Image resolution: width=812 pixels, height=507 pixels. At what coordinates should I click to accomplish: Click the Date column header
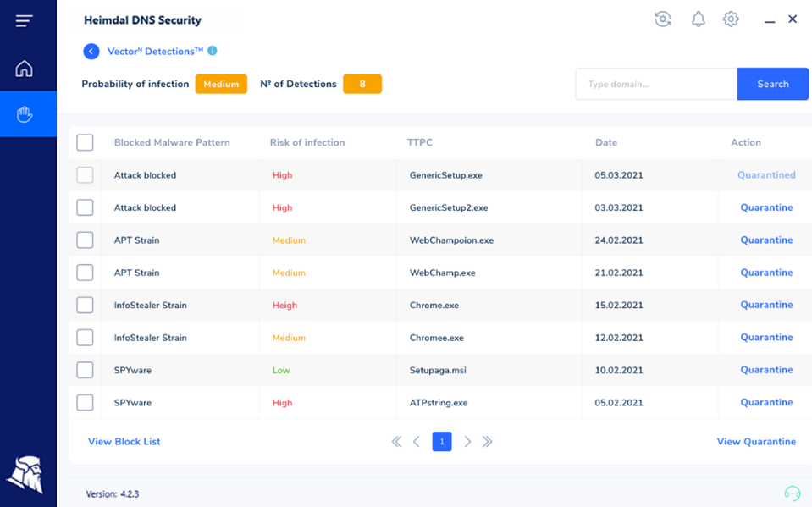pyautogui.click(x=606, y=142)
